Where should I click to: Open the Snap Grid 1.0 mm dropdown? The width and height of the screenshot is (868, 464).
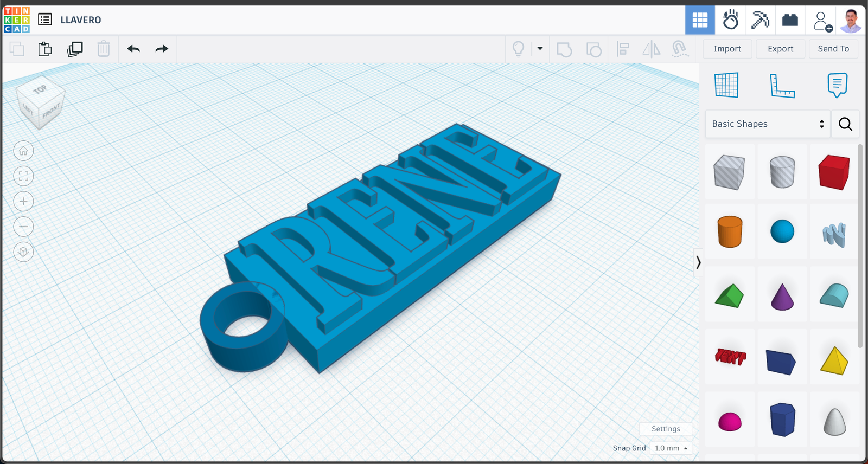[671, 448]
